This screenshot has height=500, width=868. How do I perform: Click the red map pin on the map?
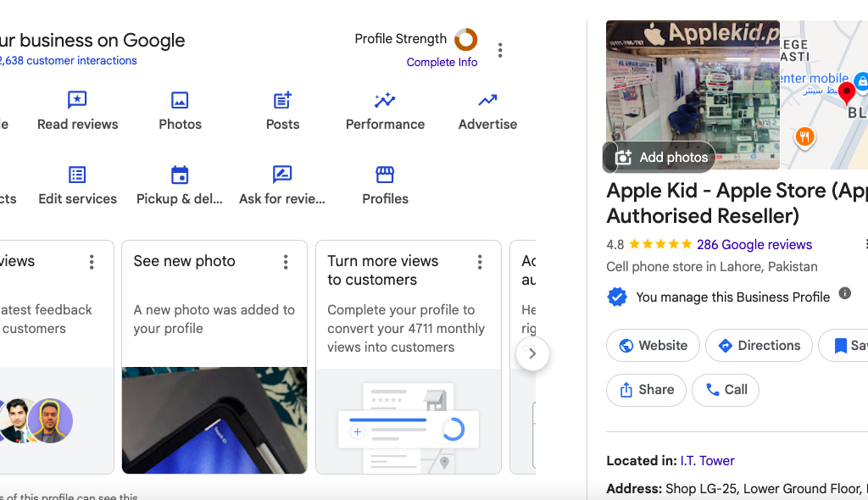(x=847, y=92)
